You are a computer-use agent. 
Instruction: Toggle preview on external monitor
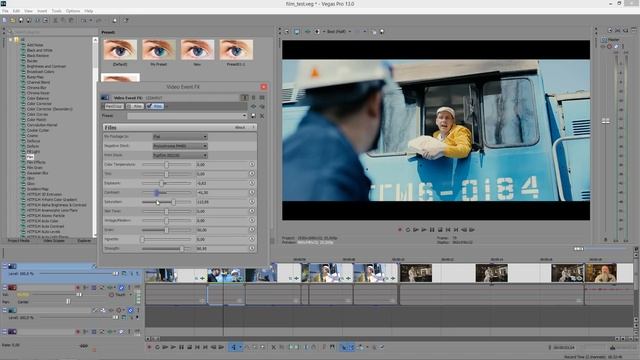pyautogui.click(x=297, y=31)
